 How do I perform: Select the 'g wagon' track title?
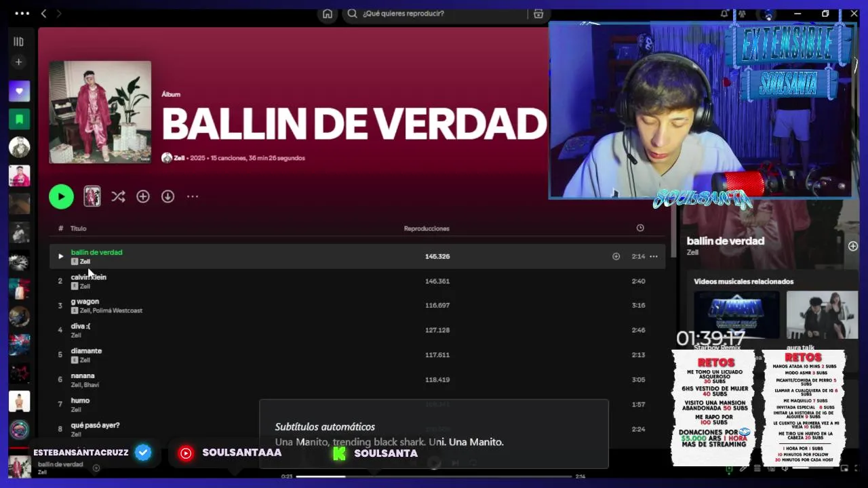(85, 302)
